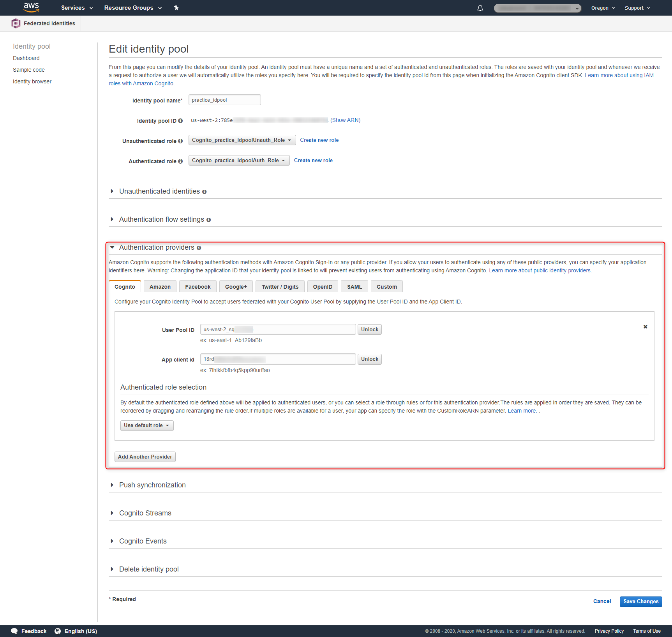
Task: Open Identity browser in the sidebar
Action: coord(32,82)
